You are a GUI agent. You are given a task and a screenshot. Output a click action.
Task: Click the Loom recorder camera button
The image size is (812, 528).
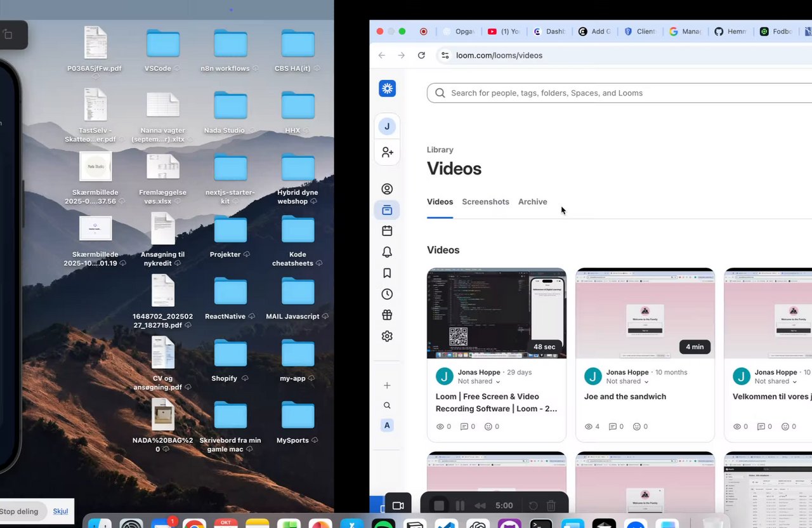click(398, 506)
